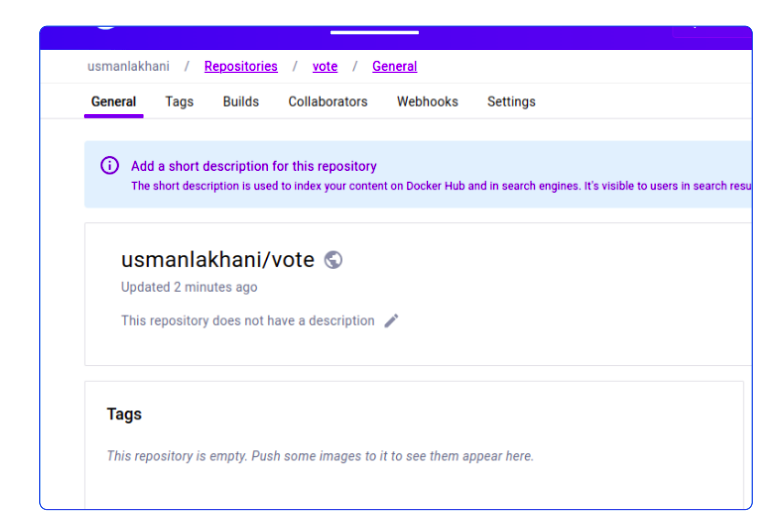Click the Tags section heading
Screen dimensions: 784x532
(124, 414)
